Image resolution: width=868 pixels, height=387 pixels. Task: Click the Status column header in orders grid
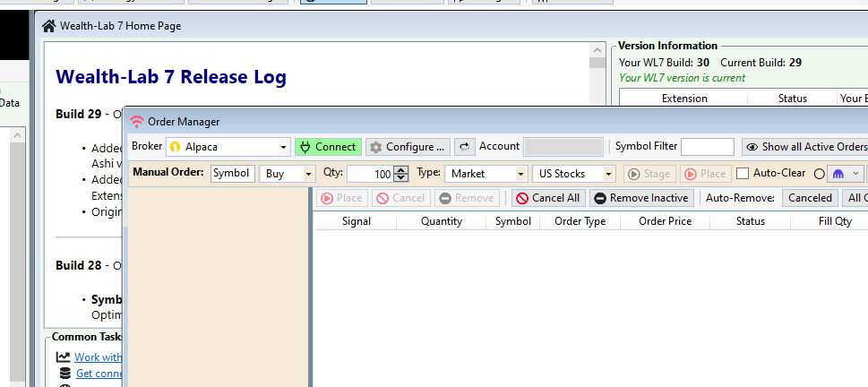pyautogui.click(x=750, y=221)
